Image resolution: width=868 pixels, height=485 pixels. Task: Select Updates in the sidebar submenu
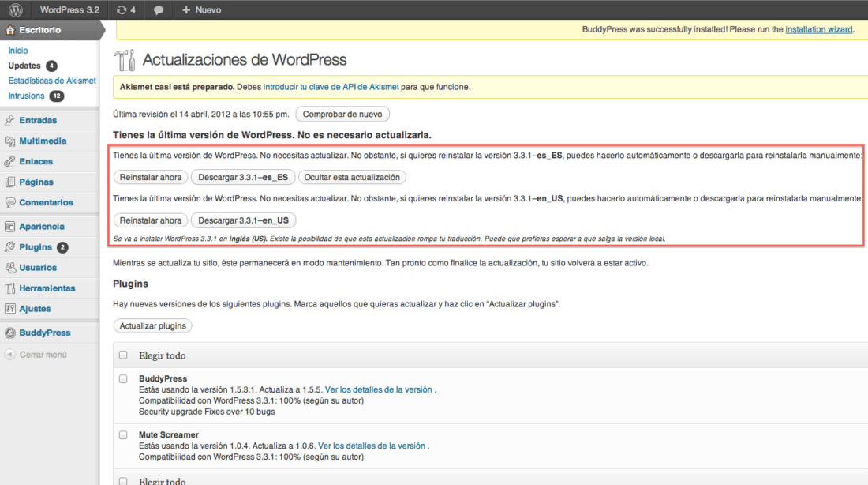point(24,66)
